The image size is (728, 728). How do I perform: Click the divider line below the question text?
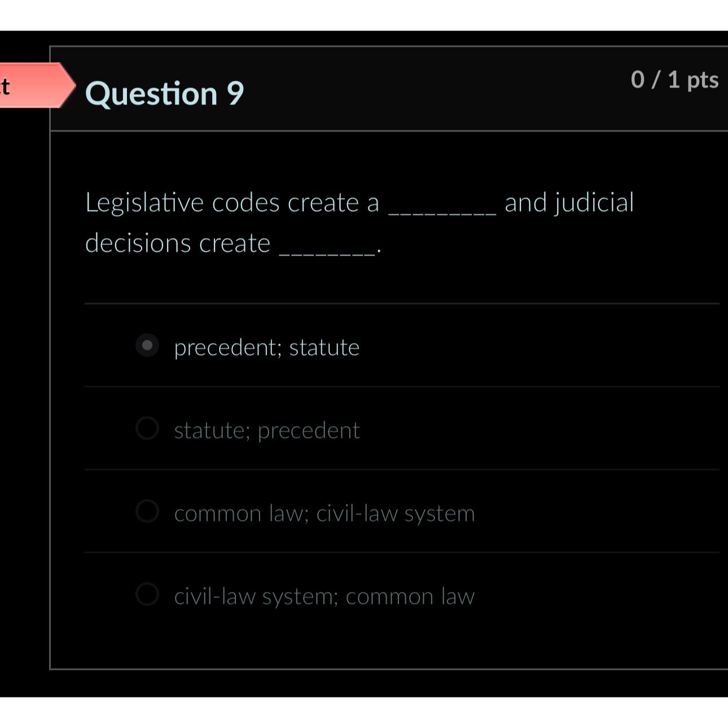click(389, 302)
